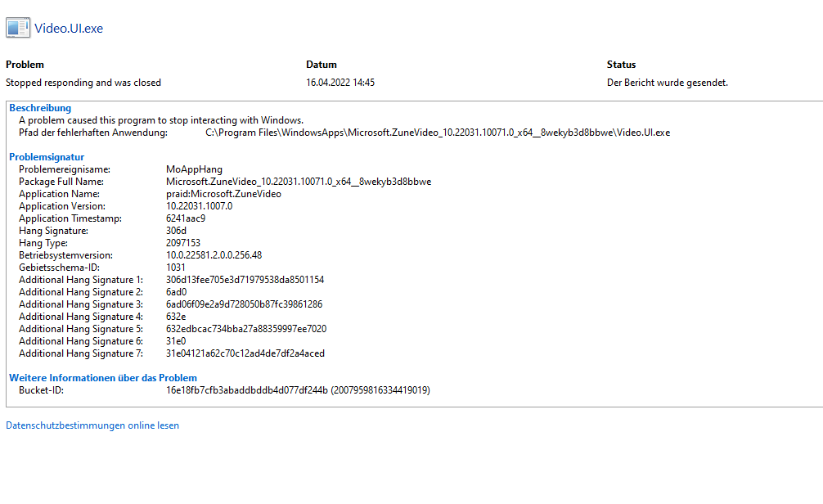Click the date '16.04.2022 14:45'
The image size is (823, 504).
[340, 83]
